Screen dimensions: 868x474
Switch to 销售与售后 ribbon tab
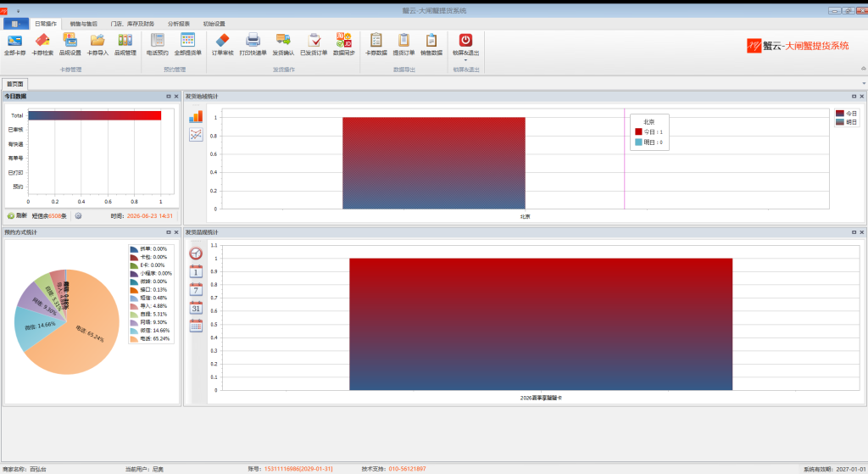pos(84,24)
